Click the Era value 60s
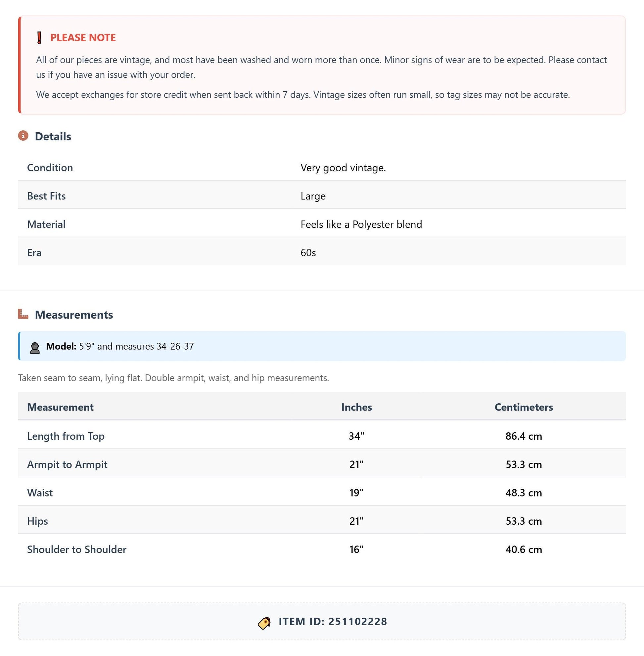Image resolution: width=644 pixels, height=656 pixels. [x=308, y=253]
